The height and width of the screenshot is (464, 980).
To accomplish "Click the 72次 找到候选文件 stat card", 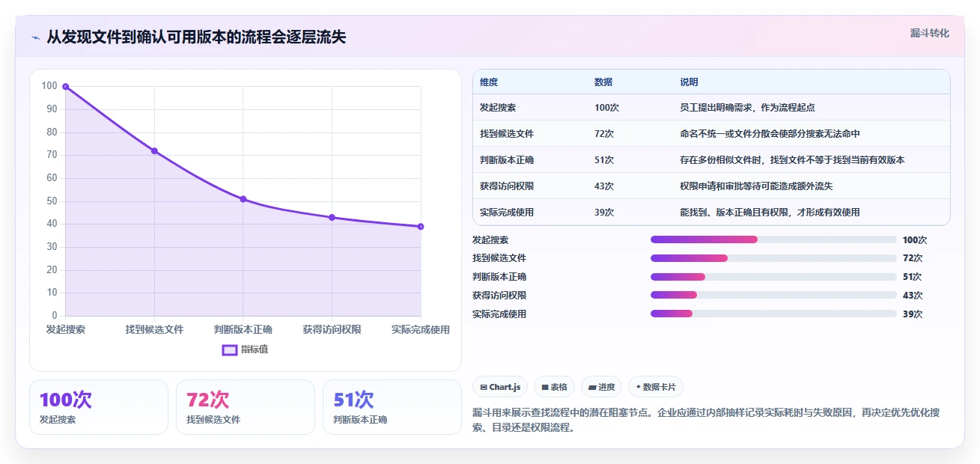I will tap(246, 407).
